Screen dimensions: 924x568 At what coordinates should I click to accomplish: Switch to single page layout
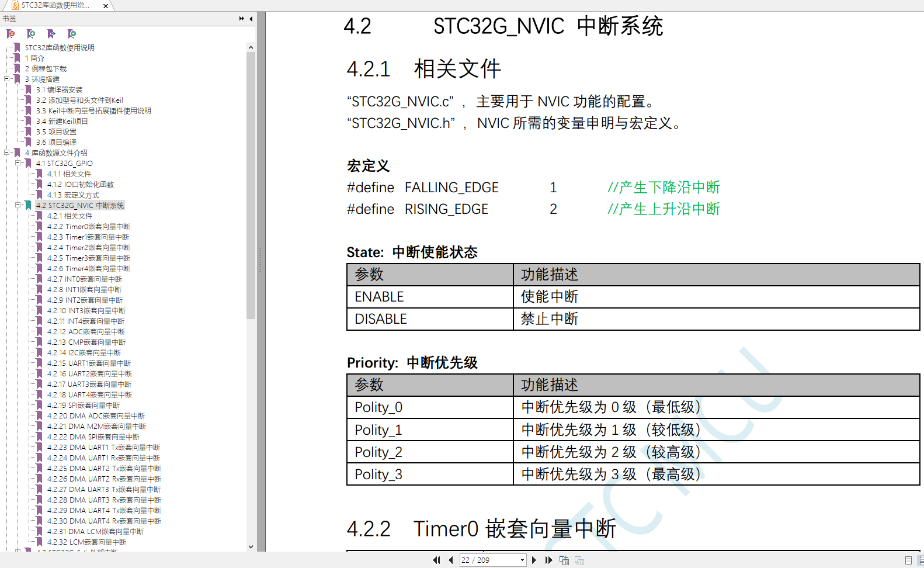click(908, 560)
